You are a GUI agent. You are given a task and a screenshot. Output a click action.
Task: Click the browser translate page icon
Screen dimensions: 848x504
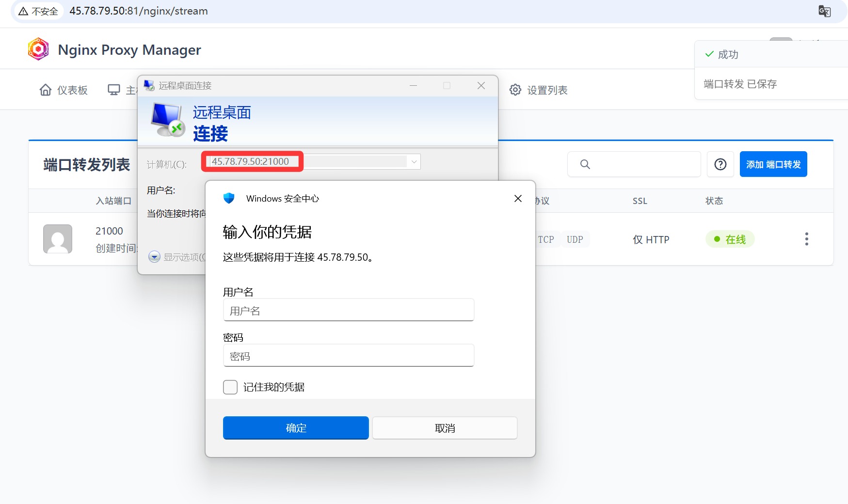[x=824, y=11]
